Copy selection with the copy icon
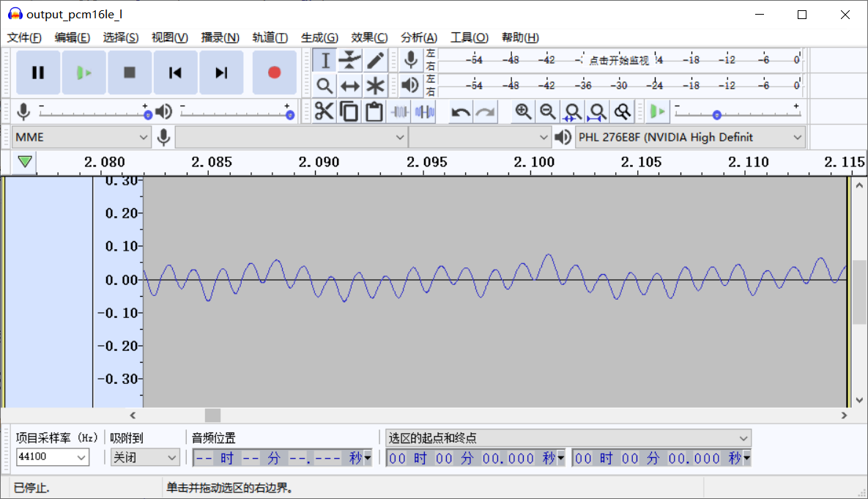This screenshot has height=499, width=868. (x=349, y=112)
